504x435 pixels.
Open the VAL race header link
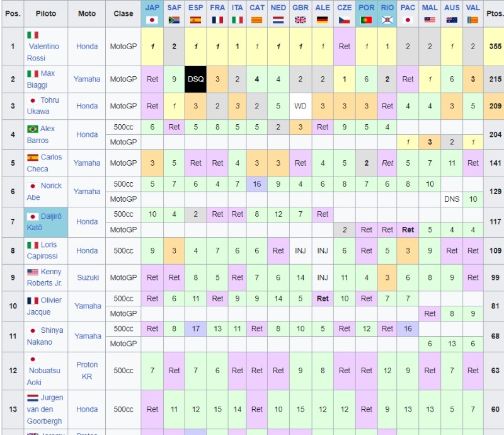click(473, 8)
